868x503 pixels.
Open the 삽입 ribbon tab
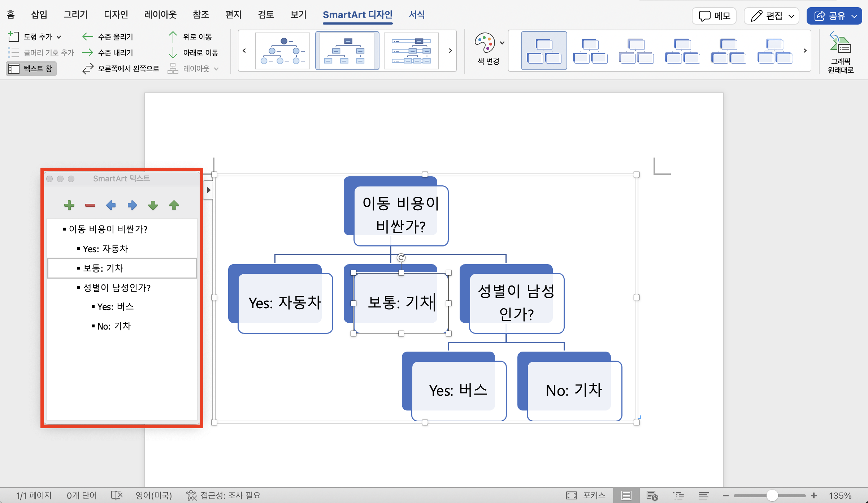click(39, 15)
